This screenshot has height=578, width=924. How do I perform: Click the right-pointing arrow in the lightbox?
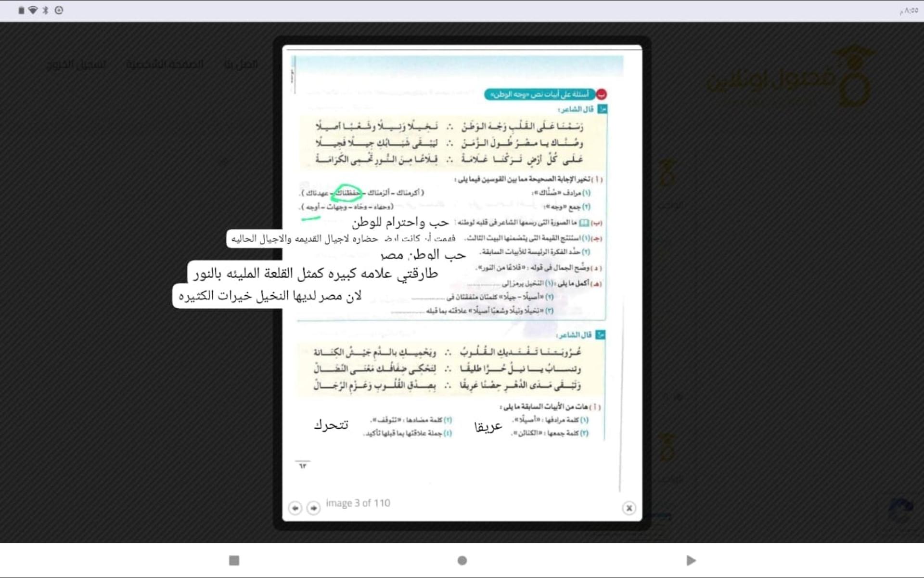click(313, 508)
